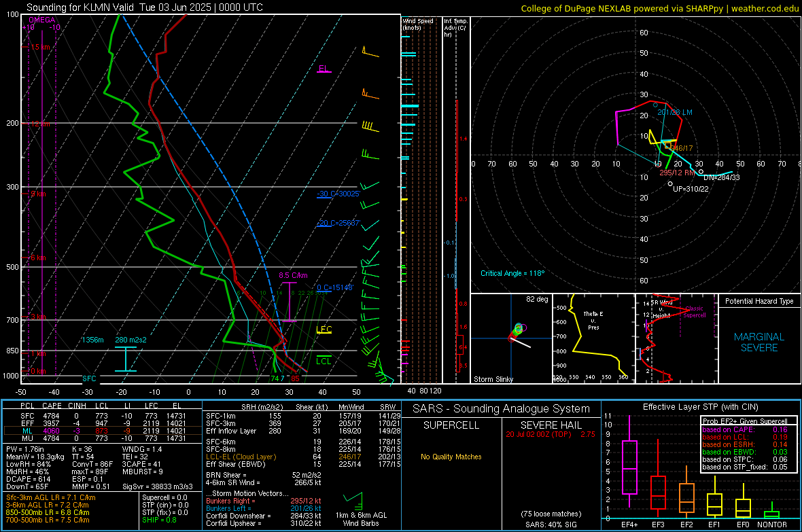Click the 'Effective Layer STP (with CIN)' heading
Viewport: 802px width, 532px height.
pos(700,407)
